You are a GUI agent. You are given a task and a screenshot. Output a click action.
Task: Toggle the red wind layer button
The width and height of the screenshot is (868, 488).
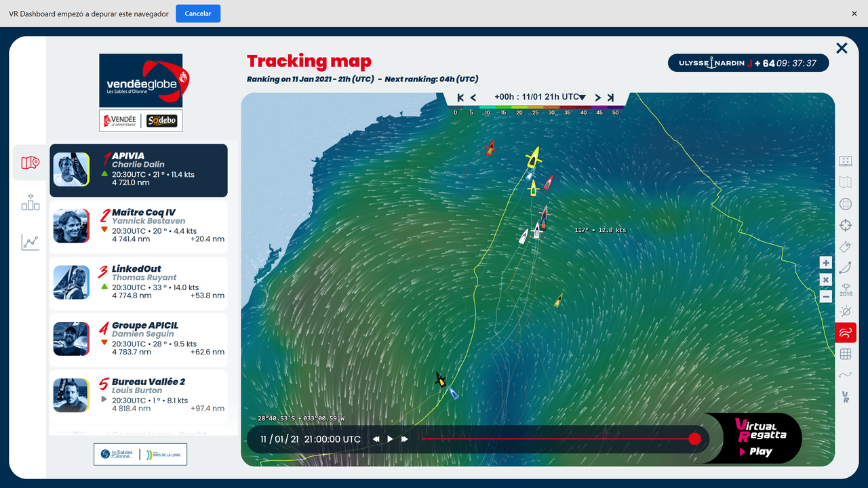[846, 332]
